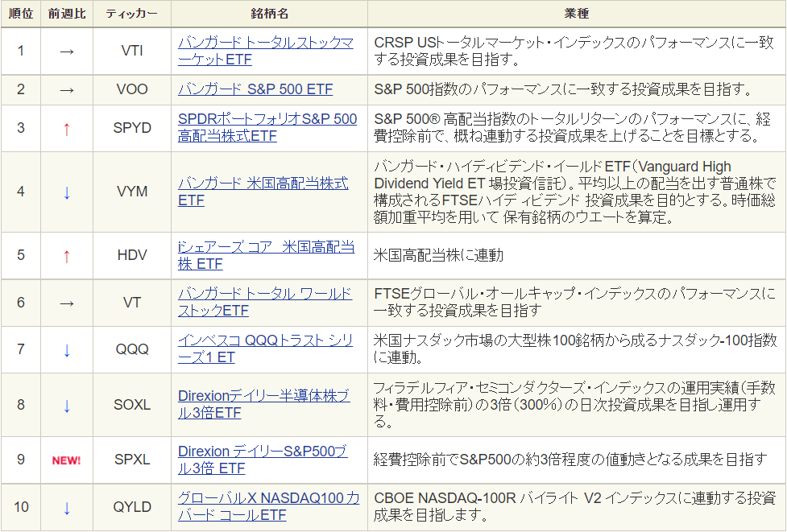Click the blue down arrow in the QYLD row

tap(67, 509)
